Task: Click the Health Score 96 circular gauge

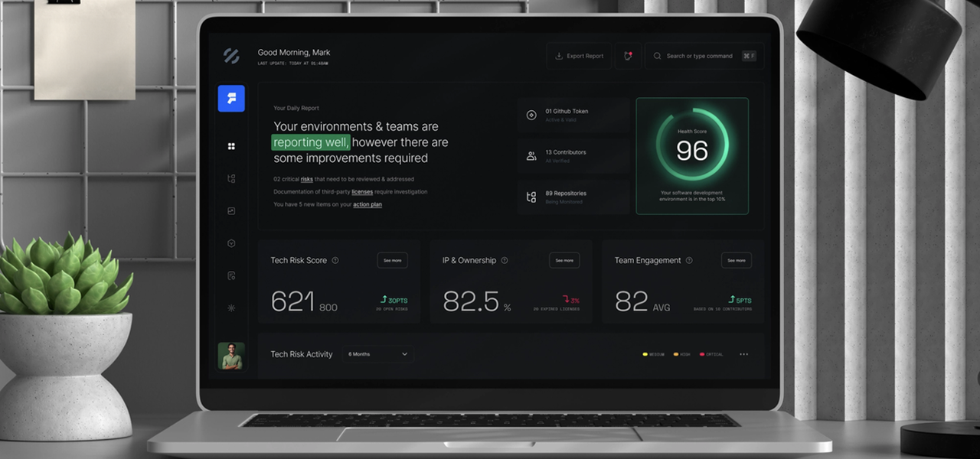Action: tap(692, 145)
